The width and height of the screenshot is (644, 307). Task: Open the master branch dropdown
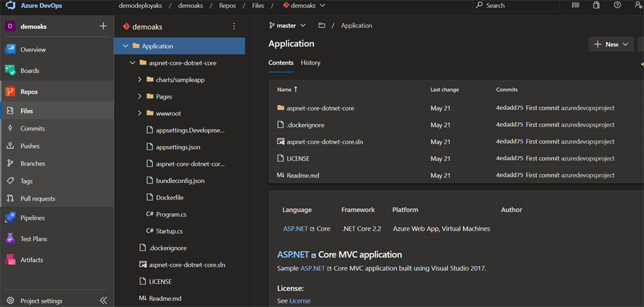287,26
